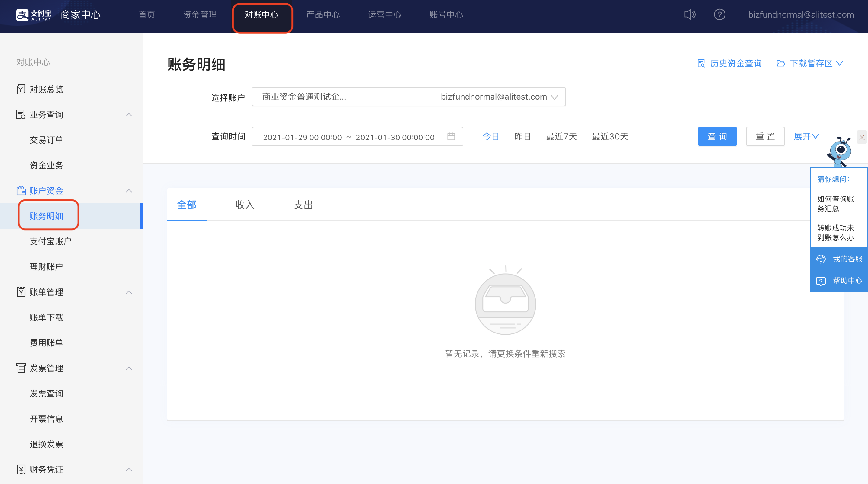Collapse the 账单管理 section chevron
Image resolution: width=868 pixels, height=484 pixels.
(129, 292)
